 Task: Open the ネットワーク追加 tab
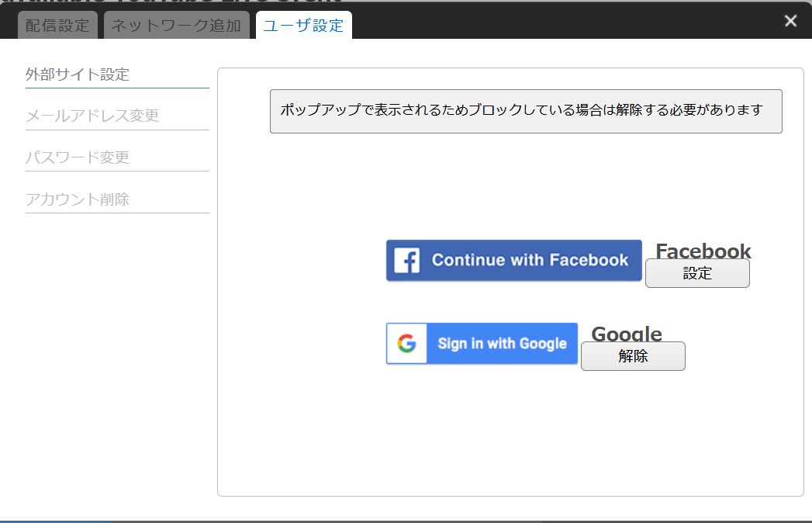click(x=177, y=25)
